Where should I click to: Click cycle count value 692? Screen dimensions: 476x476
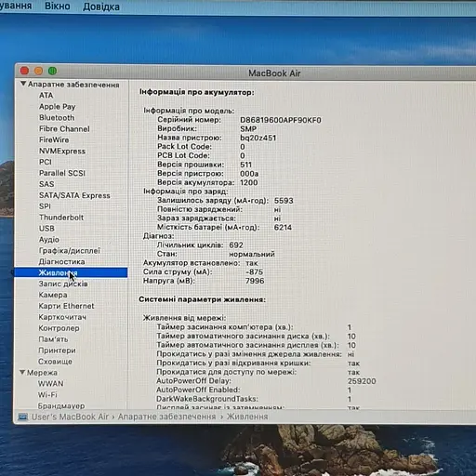[236, 245]
